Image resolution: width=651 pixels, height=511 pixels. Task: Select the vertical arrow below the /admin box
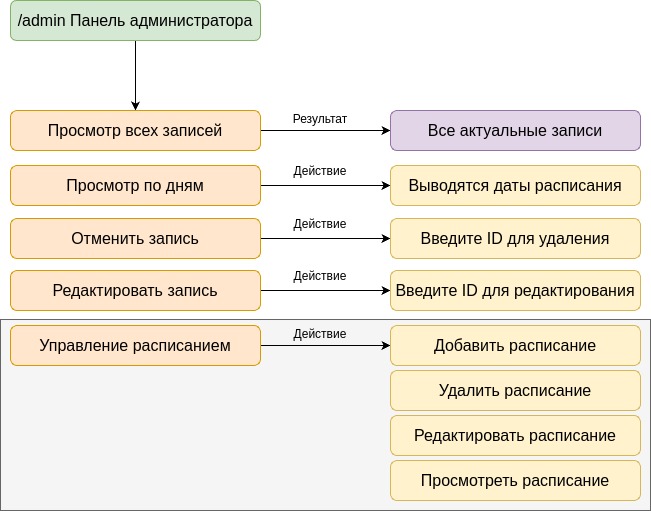coord(135,75)
